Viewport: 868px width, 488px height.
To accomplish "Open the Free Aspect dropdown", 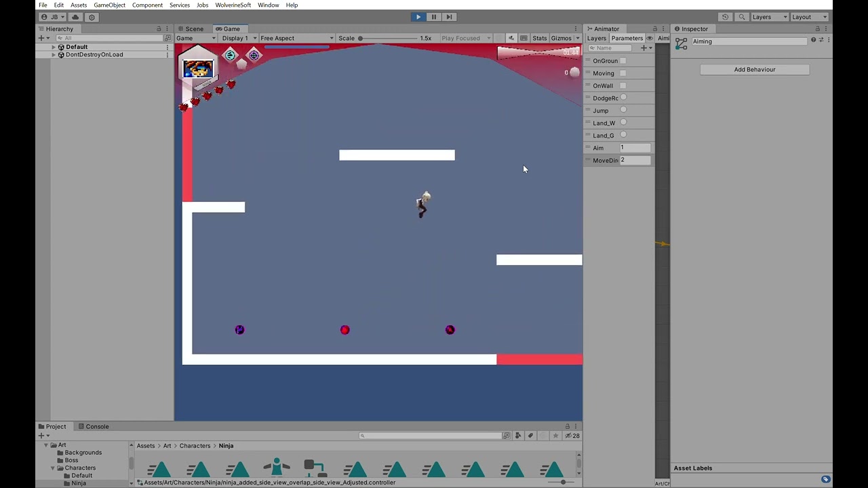I will coord(297,38).
